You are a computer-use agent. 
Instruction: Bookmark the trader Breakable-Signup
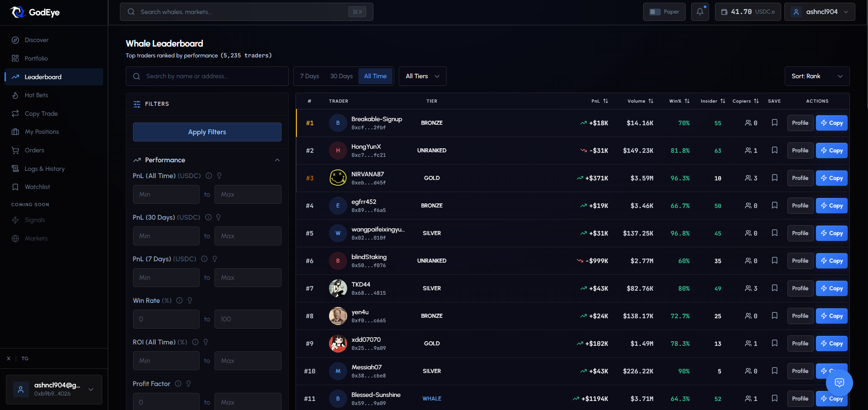tap(774, 123)
